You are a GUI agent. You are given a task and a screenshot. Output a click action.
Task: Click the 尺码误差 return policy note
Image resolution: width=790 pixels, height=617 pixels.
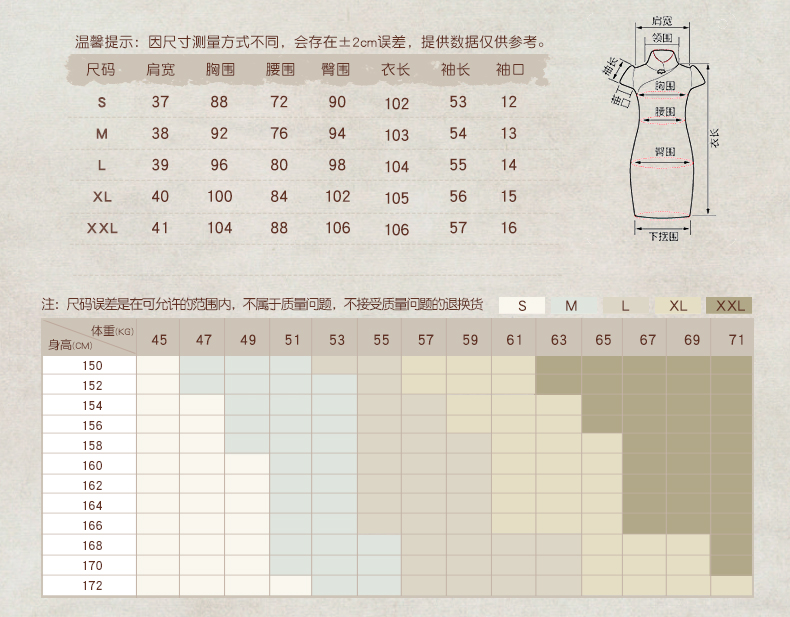[x=262, y=304]
